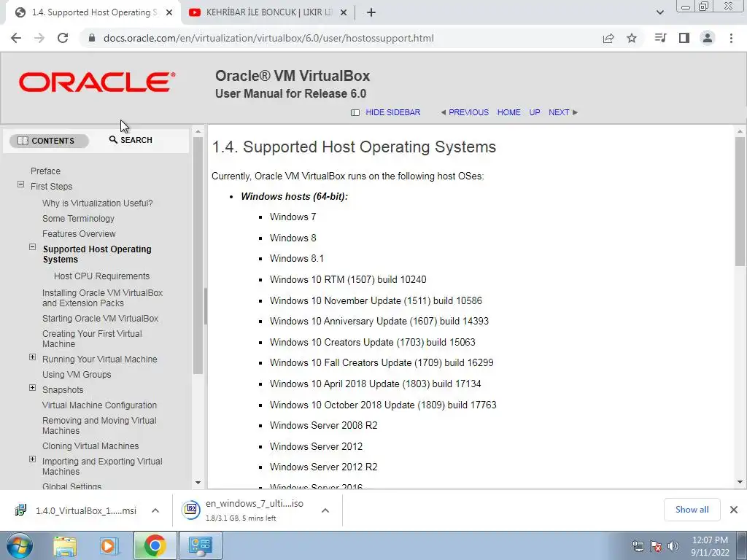
Task: Open the Control Panel taskbar item
Action: (x=200, y=545)
